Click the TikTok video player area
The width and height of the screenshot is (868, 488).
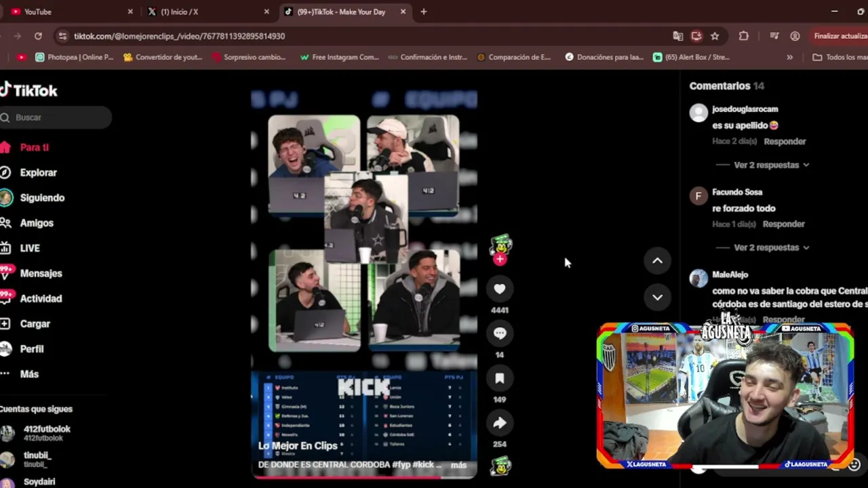point(364,283)
